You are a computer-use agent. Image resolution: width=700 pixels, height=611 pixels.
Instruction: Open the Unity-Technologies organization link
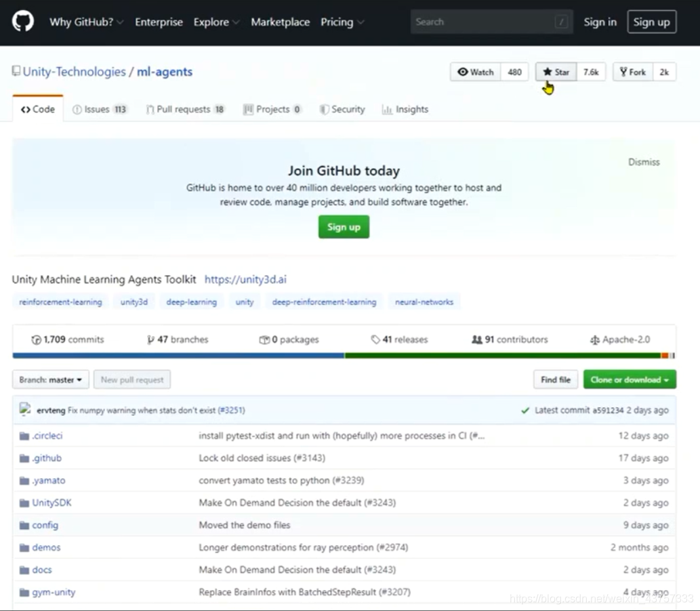click(74, 72)
